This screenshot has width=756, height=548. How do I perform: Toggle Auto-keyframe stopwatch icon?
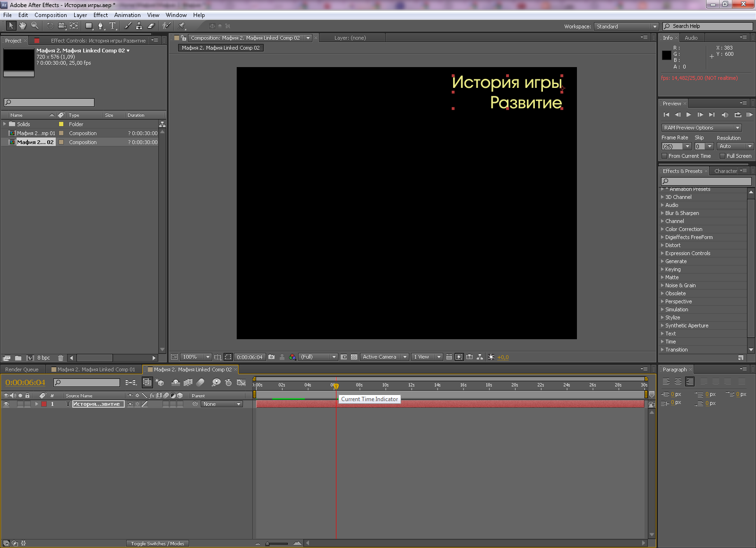click(229, 382)
